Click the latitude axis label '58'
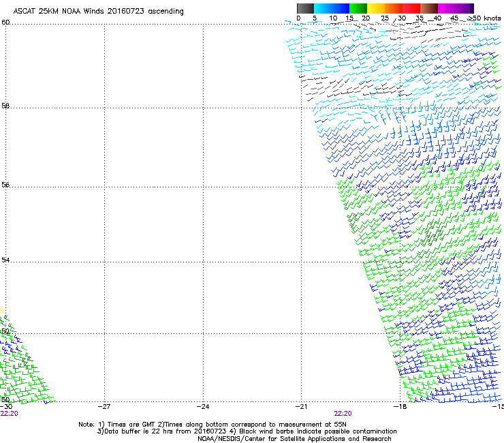This screenshot has width=504, height=443. [5, 106]
